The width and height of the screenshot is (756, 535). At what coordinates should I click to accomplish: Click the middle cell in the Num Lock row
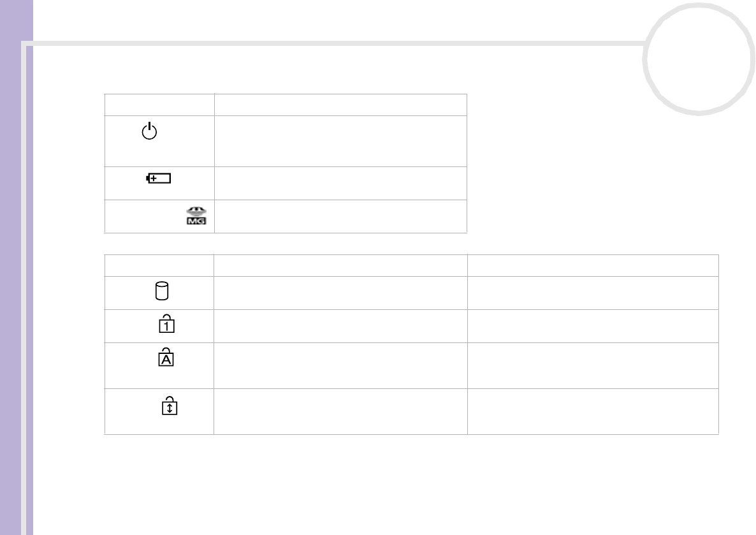[340, 325]
